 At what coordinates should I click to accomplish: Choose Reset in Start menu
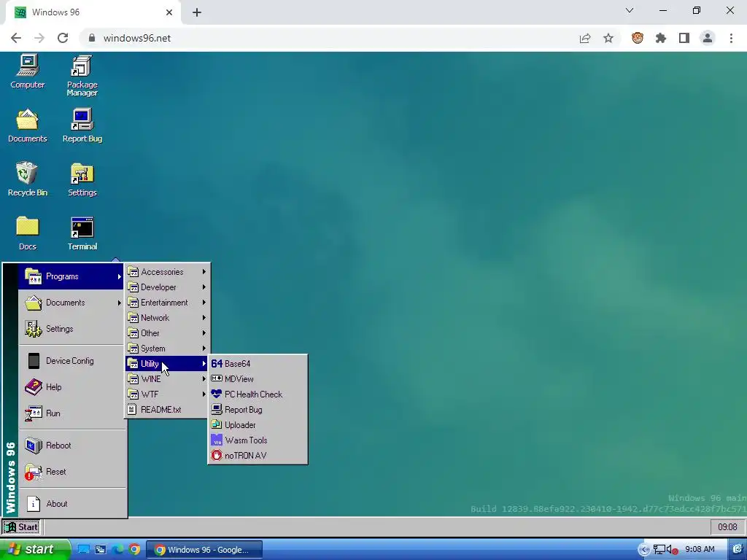[72, 472]
